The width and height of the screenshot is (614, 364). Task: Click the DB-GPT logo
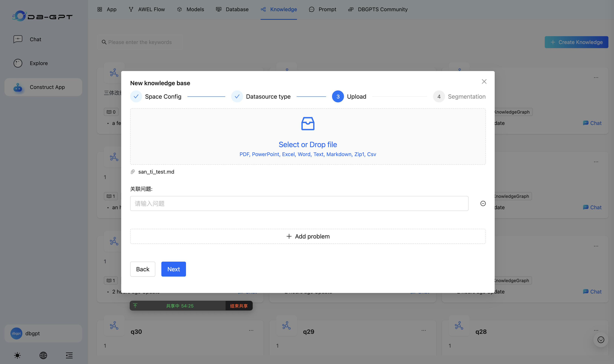pyautogui.click(x=43, y=16)
